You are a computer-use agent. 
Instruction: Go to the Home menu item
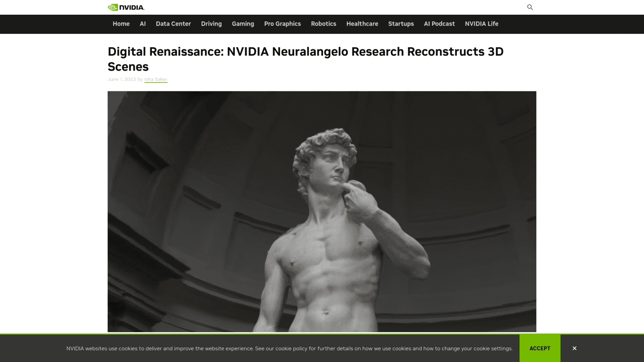(121, 24)
